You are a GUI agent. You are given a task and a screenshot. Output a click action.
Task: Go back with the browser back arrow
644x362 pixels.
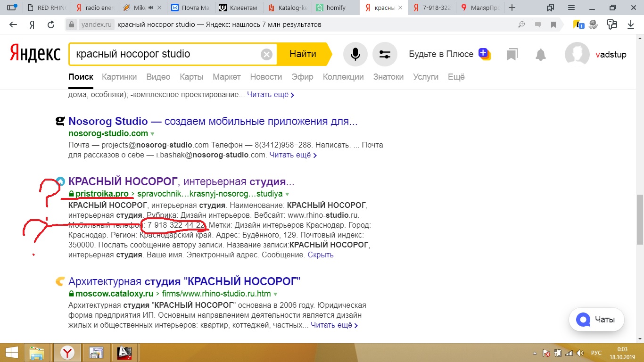click(x=13, y=25)
